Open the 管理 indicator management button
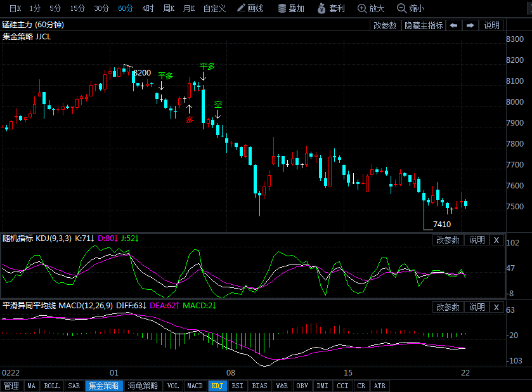Viewport: 532px width, 392px height. pos(11,386)
